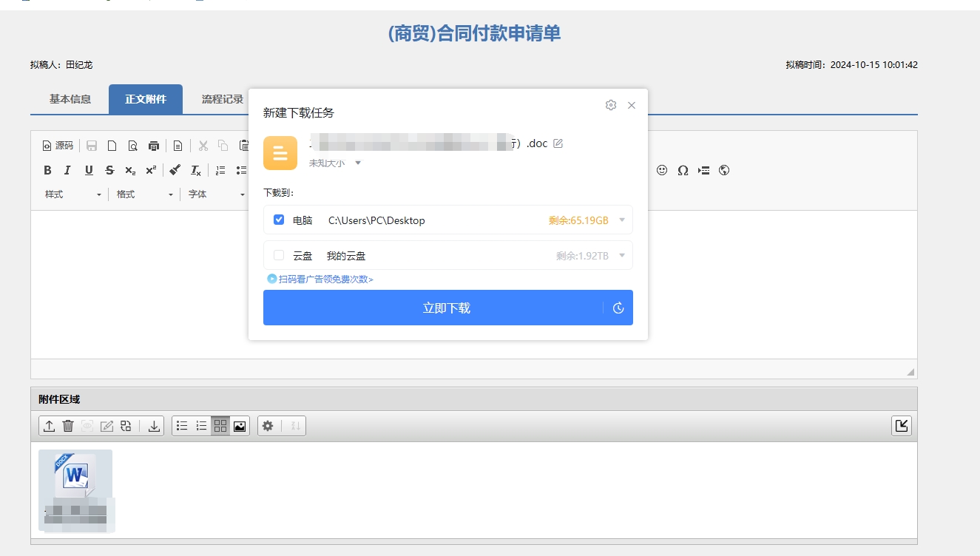Click the collapse attachment area icon
The image size is (980, 556).
tap(902, 426)
